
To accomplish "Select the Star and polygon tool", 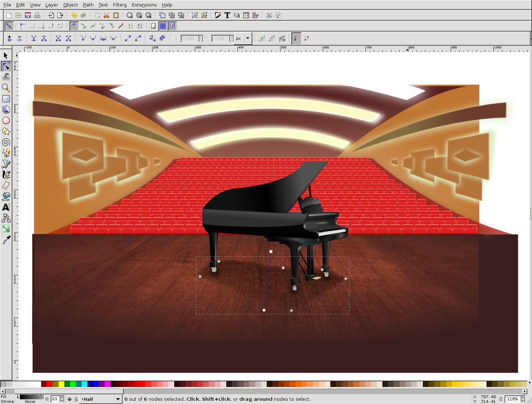I will (6, 131).
